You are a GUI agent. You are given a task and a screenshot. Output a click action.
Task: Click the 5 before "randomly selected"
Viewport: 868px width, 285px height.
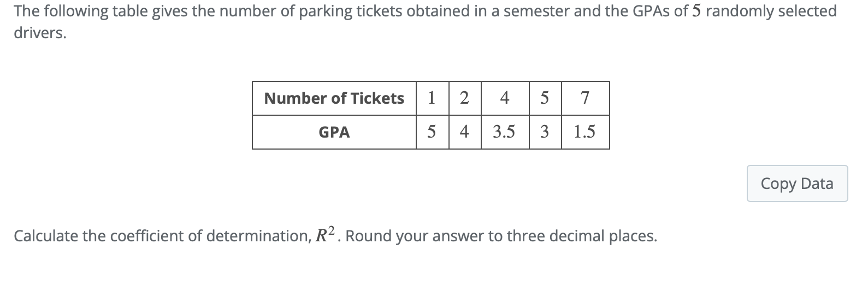pyautogui.click(x=696, y=11)
